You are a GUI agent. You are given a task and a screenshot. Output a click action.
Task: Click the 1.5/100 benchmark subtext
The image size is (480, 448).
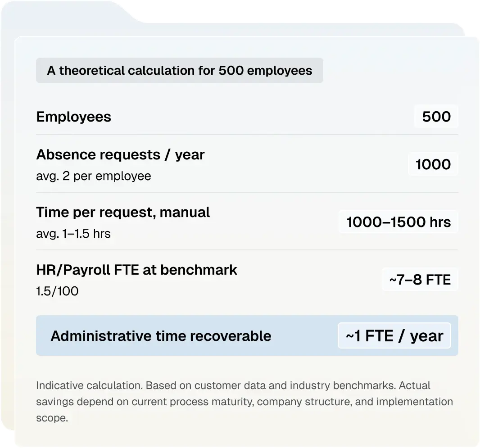tap(57, 291)
